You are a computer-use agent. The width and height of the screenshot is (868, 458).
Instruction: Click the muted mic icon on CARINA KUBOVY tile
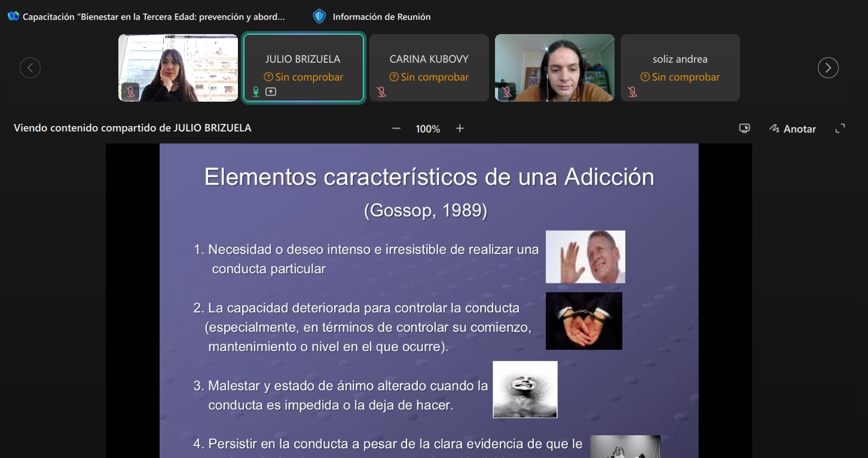pyautogui.click(x=381, y=92)
